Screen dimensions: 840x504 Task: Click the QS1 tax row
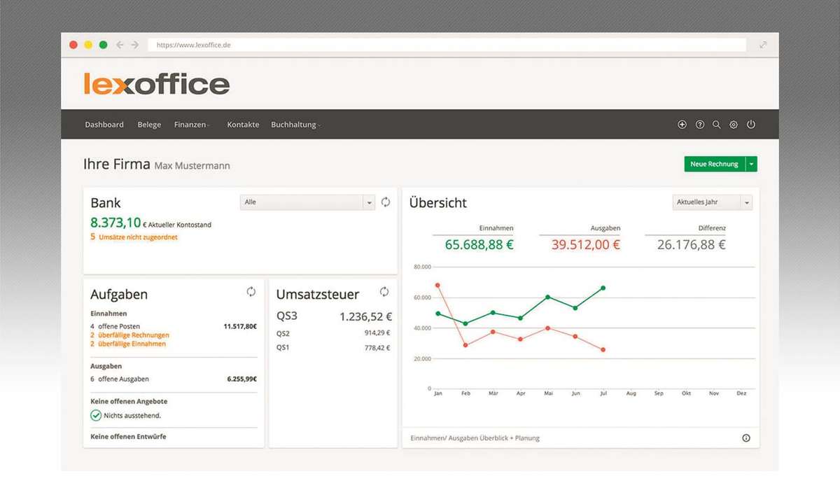(334, 347)
